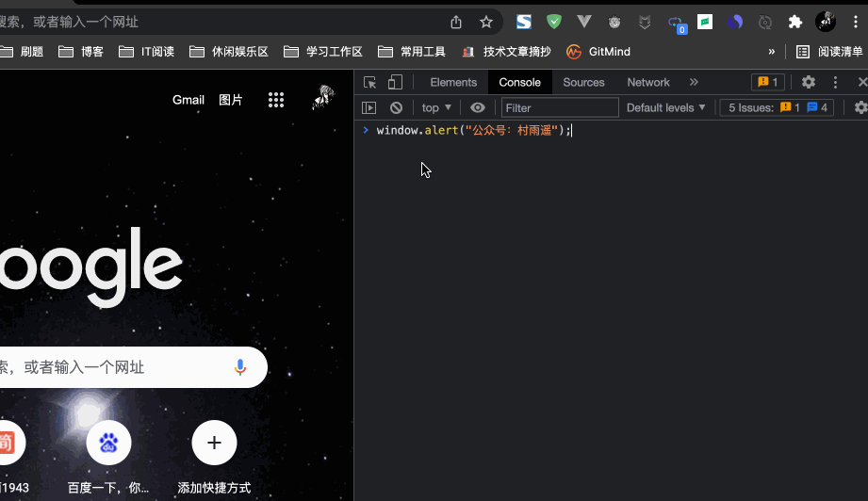
Task: Expand the top context dropdown
Action: point(436,108)
